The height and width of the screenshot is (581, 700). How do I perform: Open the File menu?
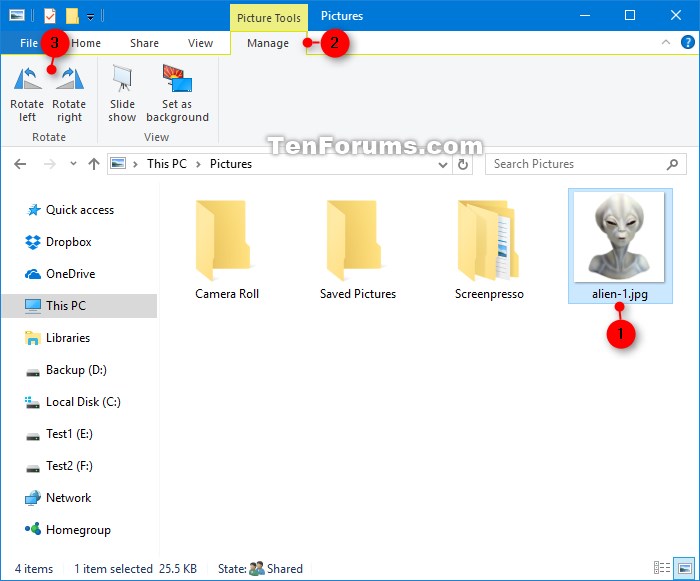[x=29, y=43]
